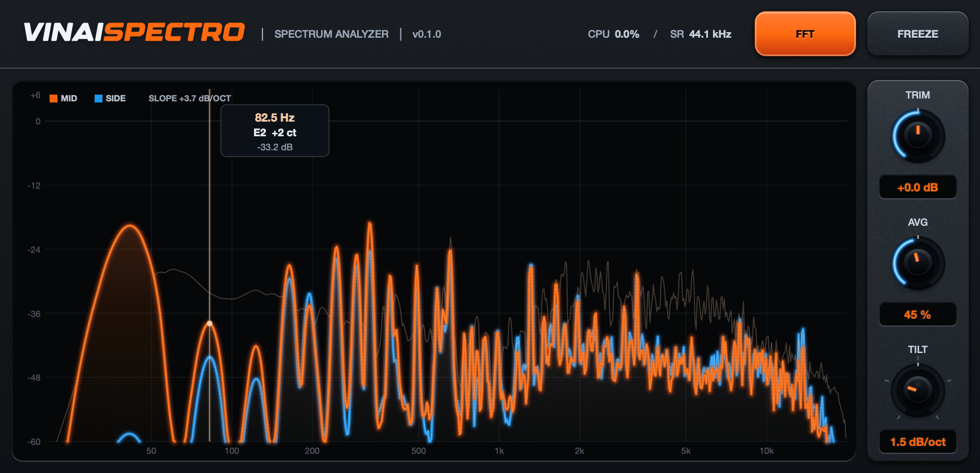Click the 5k frequency axis label

click(x=686, y=451)
